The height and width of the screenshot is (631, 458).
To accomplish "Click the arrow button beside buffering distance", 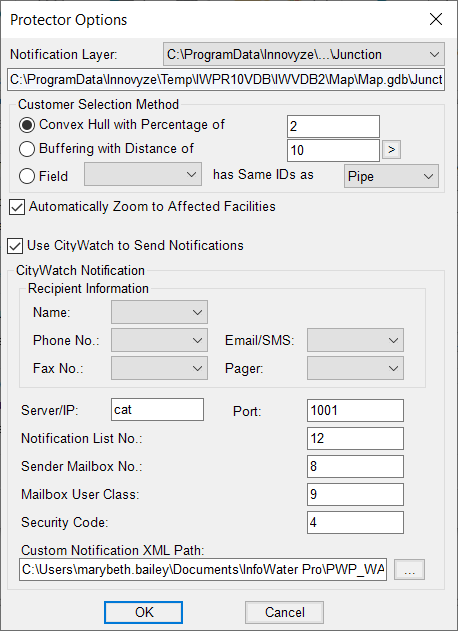I will [391, 150].
